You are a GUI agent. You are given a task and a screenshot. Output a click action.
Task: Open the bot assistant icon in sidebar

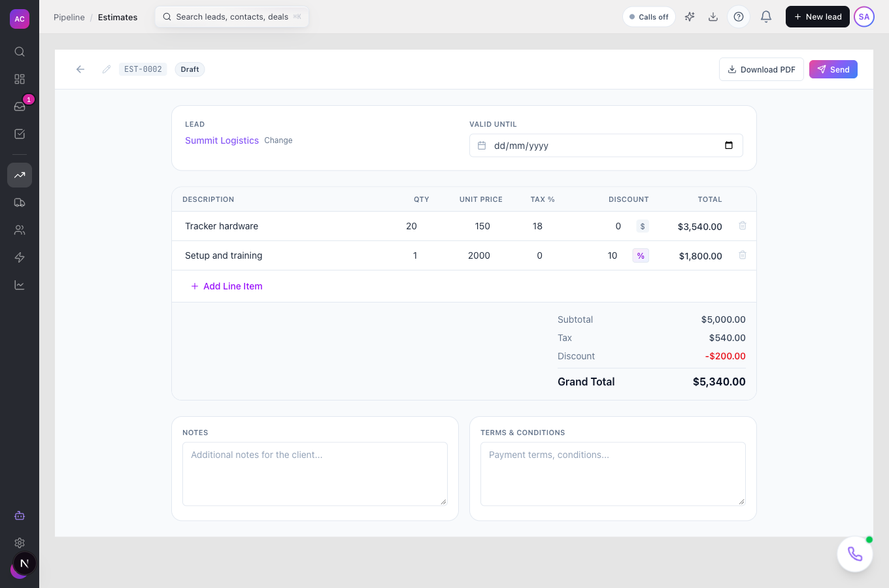click(20, 515)
